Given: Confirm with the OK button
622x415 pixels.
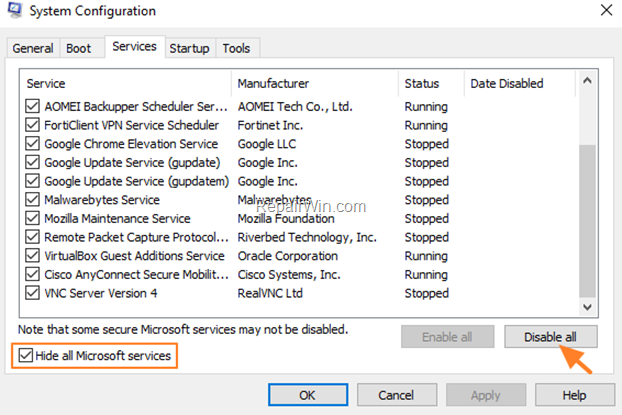Looking at the screenshot, I should pos(308,395).
